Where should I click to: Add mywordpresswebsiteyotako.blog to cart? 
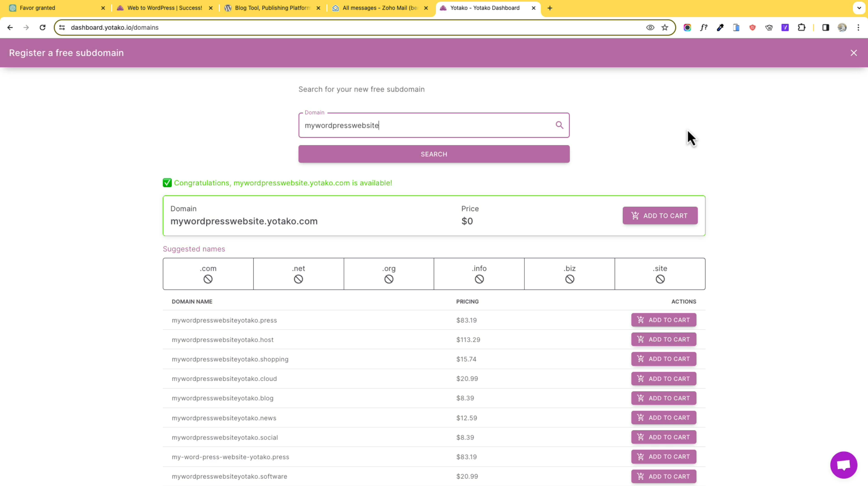663,398
